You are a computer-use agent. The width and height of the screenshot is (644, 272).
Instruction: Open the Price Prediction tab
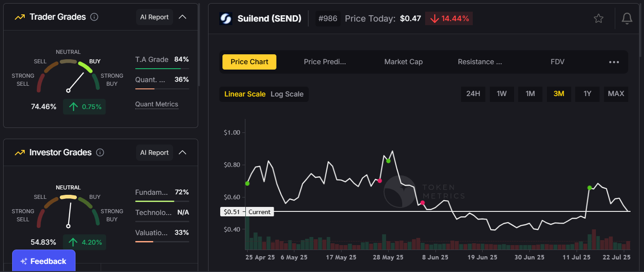point(325,62)
